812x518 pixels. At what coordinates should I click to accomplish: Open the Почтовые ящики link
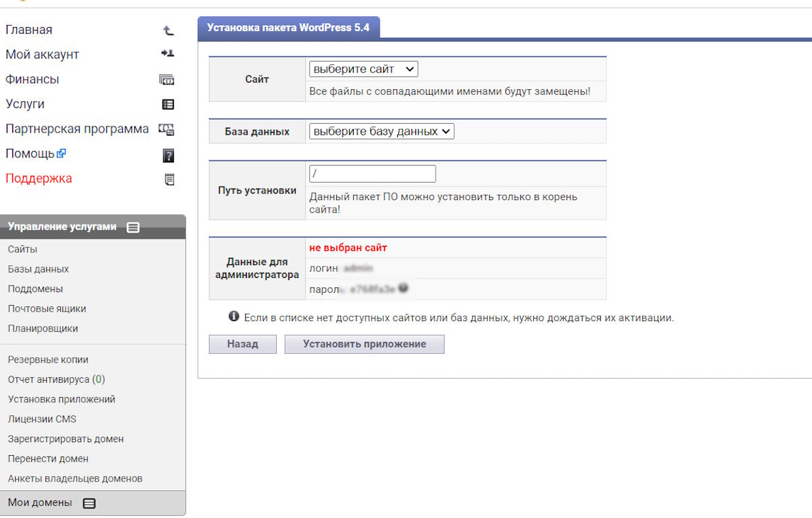pyautogui.click(x=47, y=308)
